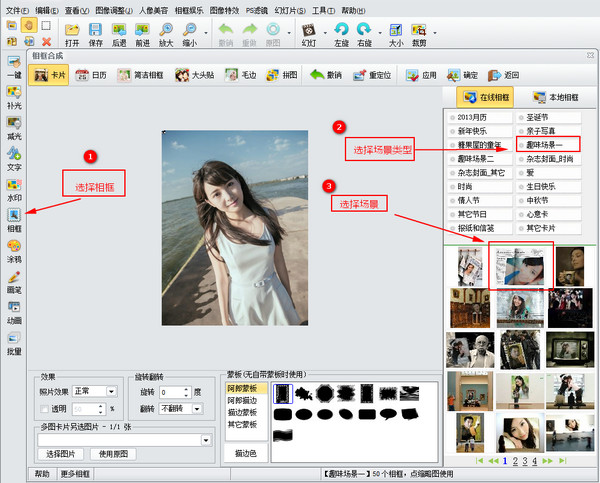Open the dropdown arrow beside 幻灯
Screen dimensions: 600x483
(325, 33)
